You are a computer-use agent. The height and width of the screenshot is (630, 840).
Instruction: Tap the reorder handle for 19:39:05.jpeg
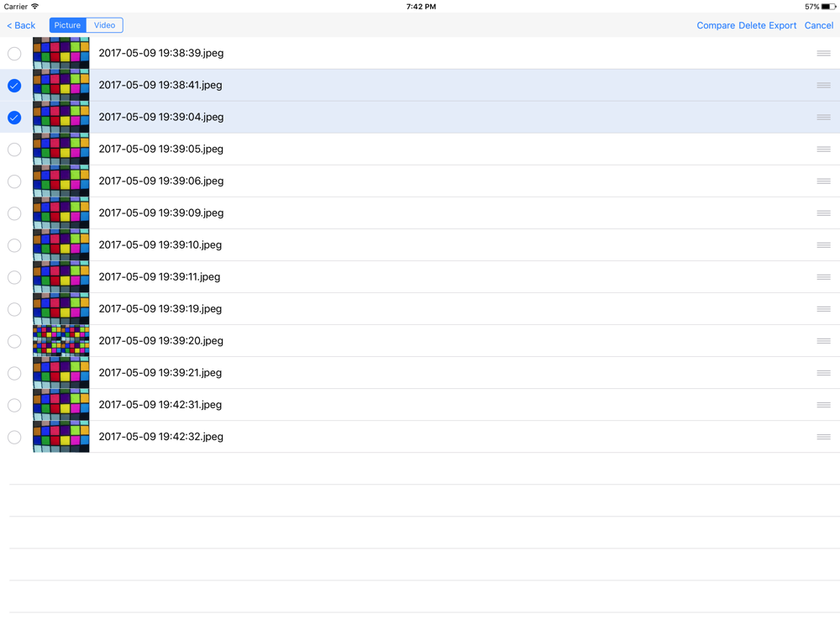[x=823, y=149]
